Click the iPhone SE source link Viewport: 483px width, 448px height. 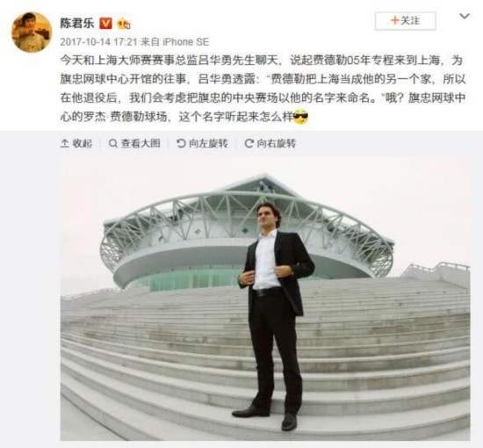[x=186, y=42]
